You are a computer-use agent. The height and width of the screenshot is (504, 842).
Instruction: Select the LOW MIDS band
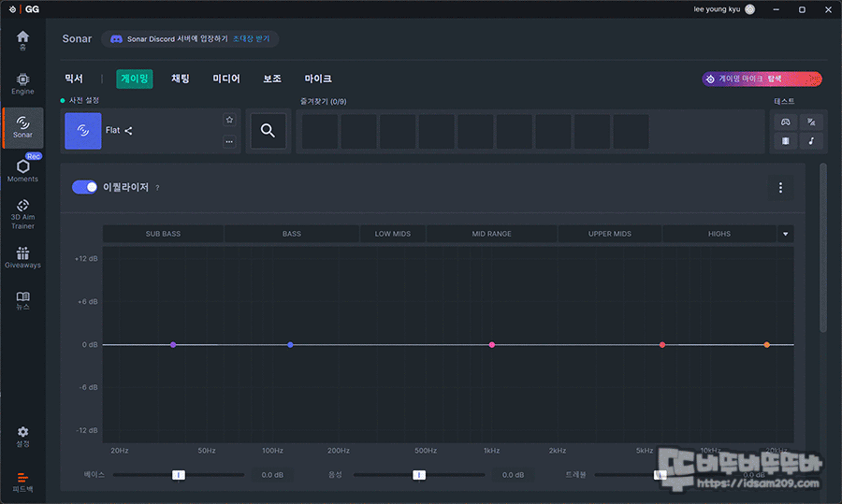(393, 234)
